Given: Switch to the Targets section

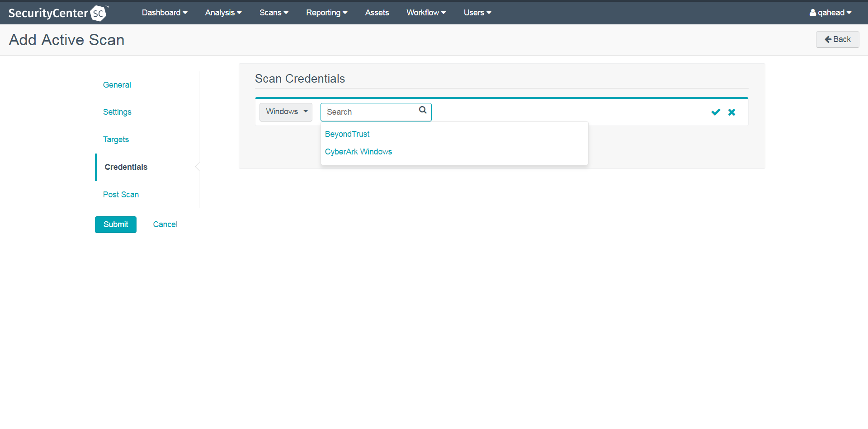Looking at the screenshot, I should [x=116, y=140].
